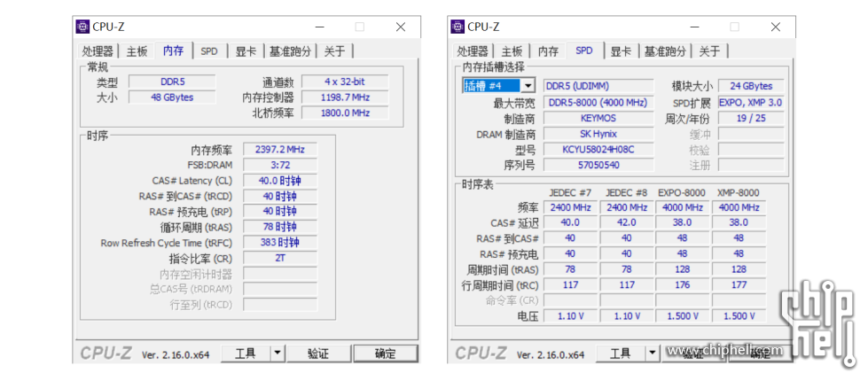Expand the 工具 dropdown arrow in right window
The image size is (868, 381).
point(652,354)
